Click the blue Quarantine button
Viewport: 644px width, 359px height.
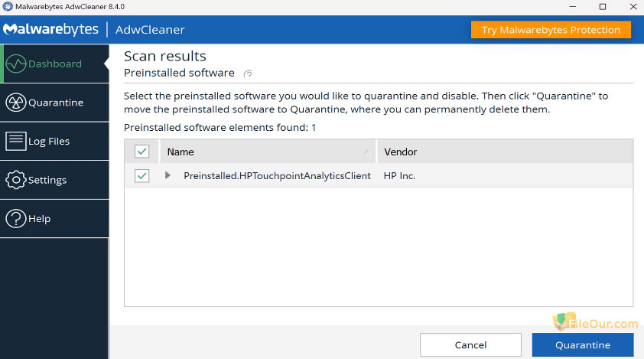tap(583, 345)
